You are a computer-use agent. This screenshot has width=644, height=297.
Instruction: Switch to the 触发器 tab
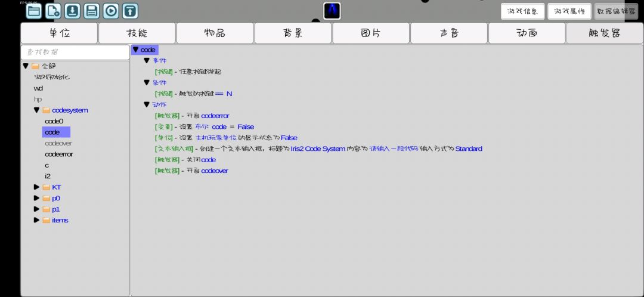[605, 33]
